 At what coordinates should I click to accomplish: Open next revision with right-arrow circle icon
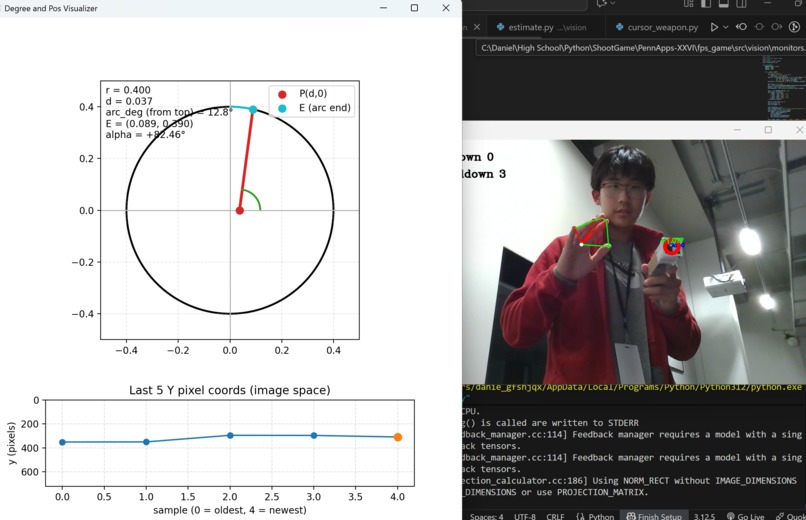777,27
